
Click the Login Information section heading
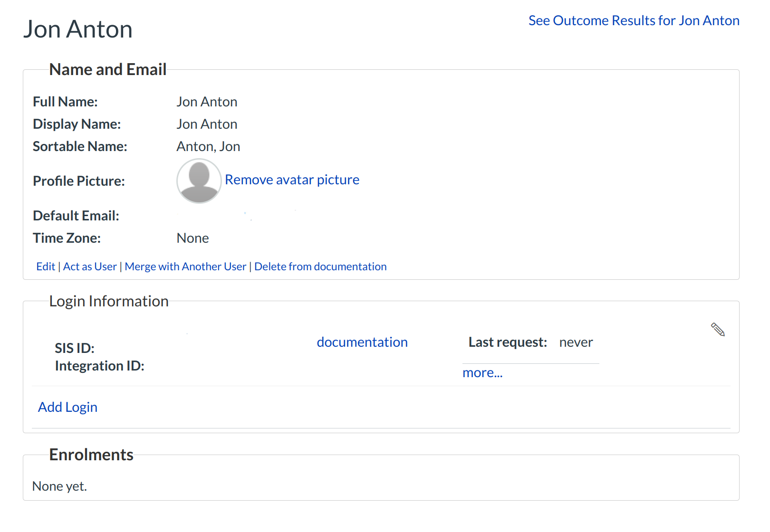click(109, 301)
